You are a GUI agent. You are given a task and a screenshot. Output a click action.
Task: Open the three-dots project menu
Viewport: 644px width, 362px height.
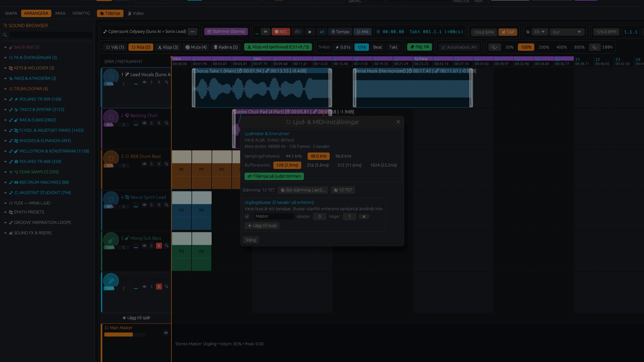(193, 31)
